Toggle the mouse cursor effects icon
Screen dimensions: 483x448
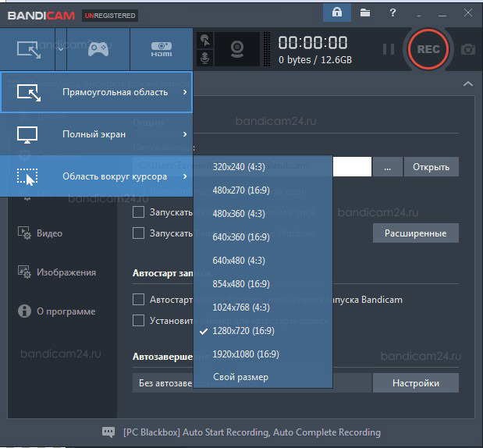point(205,41)
